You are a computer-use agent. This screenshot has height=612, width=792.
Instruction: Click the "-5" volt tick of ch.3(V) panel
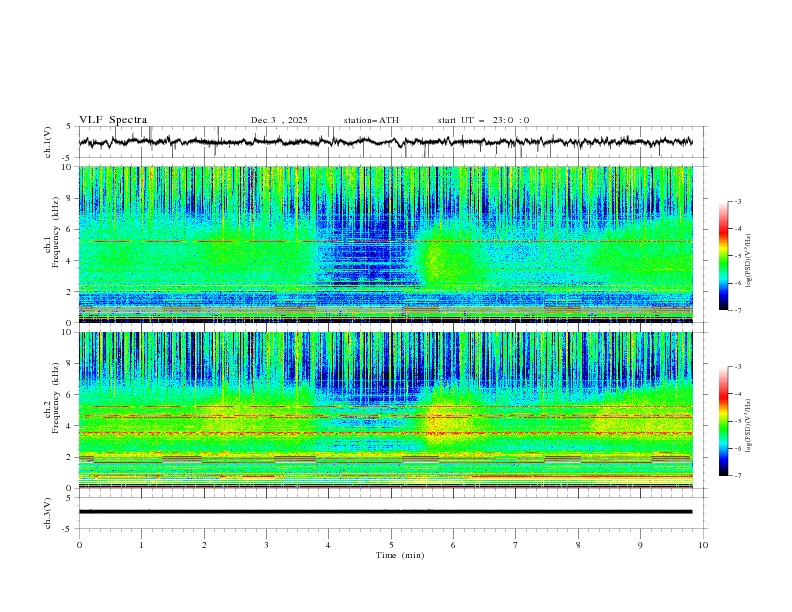coord(66,529)
